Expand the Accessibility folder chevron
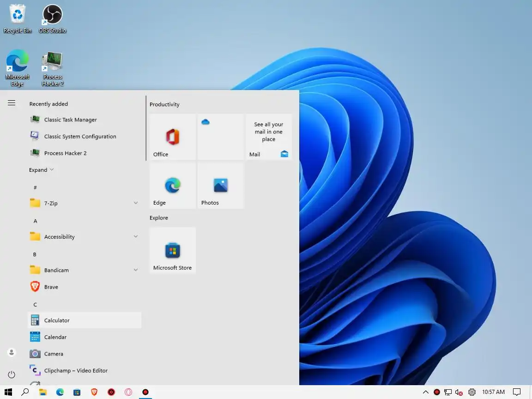 (136, 236)
